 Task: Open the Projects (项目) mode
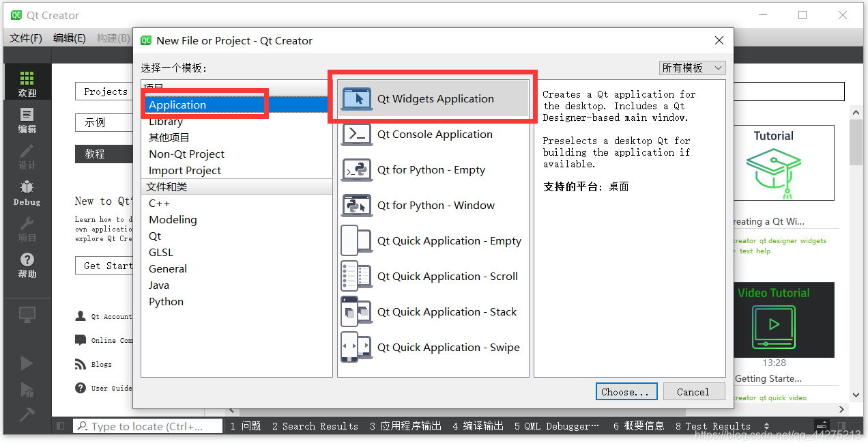(27, 229)
